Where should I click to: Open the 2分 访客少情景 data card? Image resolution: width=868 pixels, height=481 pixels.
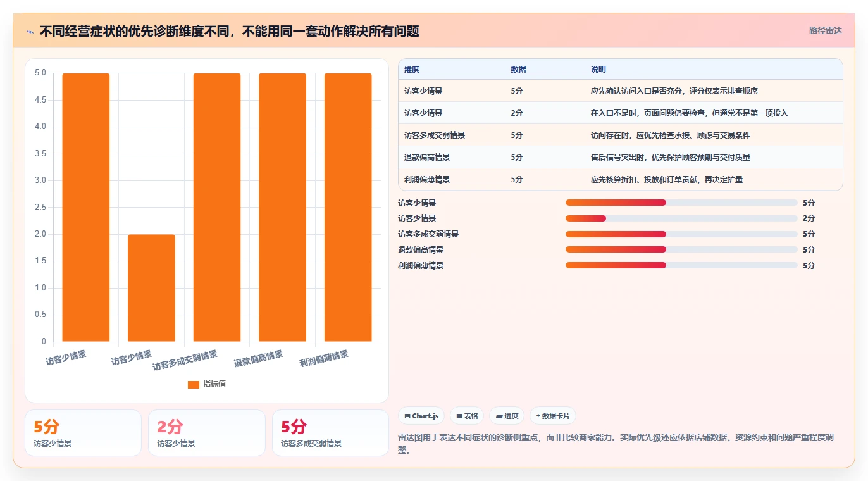coord(207,433)
